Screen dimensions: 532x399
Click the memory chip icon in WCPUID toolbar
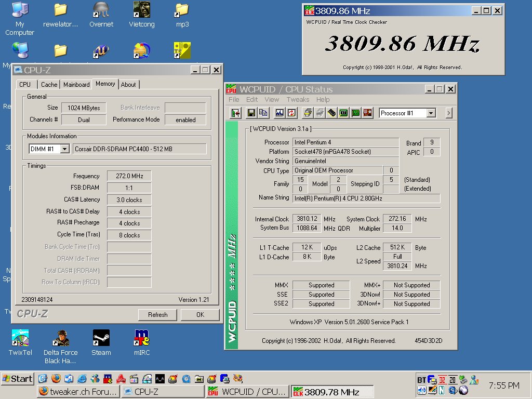point(332,113)
